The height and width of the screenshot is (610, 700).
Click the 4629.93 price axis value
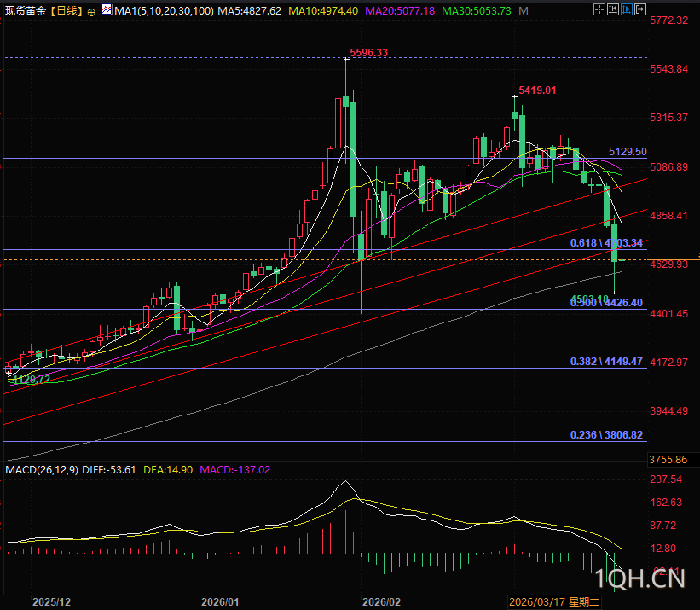668,264
